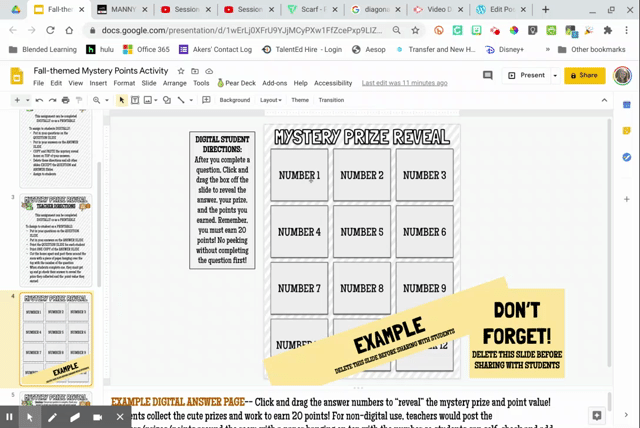Click the Paint format icon
Viewport: 640px width, 428px height.
tap(78, 100)
